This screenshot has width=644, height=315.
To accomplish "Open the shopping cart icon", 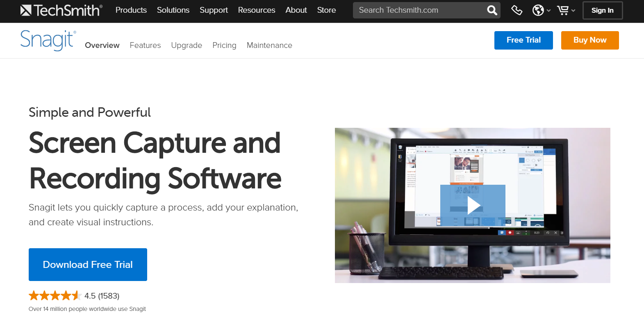I will coord(563,10).
